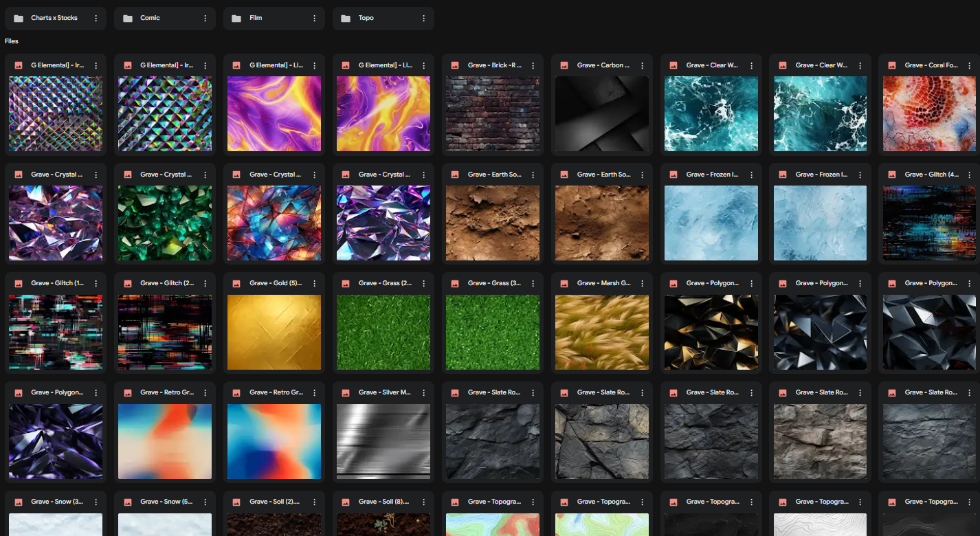
Task: Select the file name "Grave - Grass (3..."
Action: [x=495, y=283]
